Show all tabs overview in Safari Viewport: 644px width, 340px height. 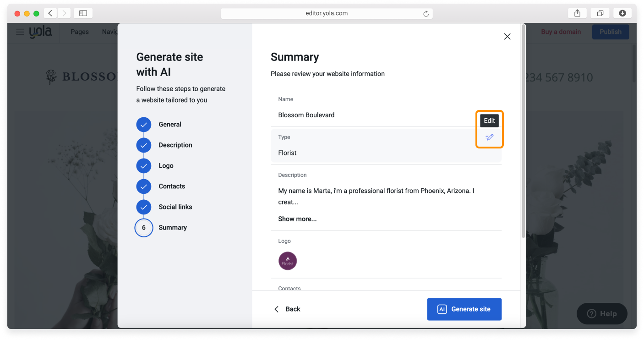click(600, 13)
